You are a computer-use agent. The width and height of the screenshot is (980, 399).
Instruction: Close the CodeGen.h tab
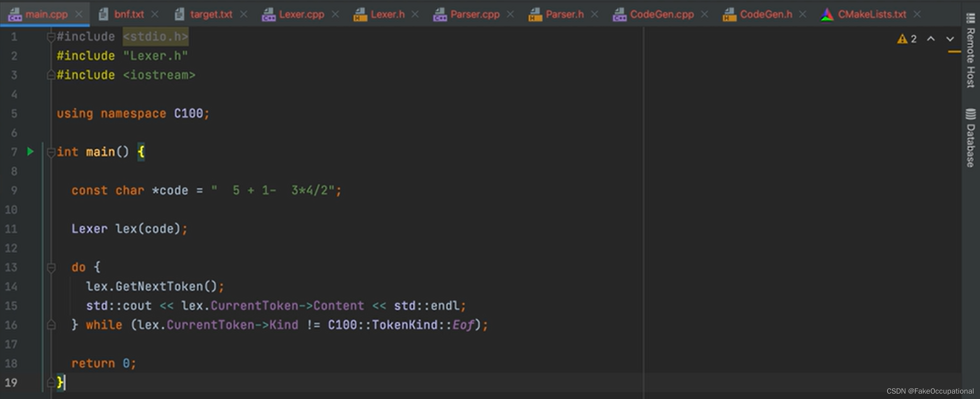click(803, 14)
